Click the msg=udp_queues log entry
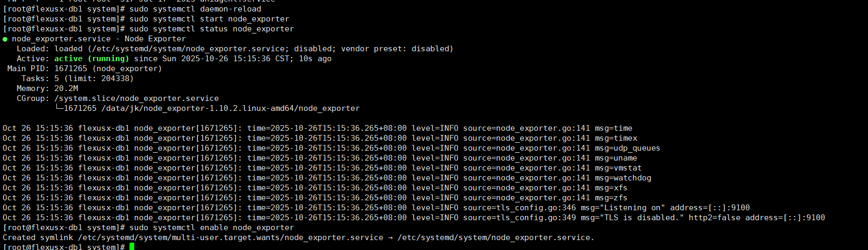 pos(627,148)
